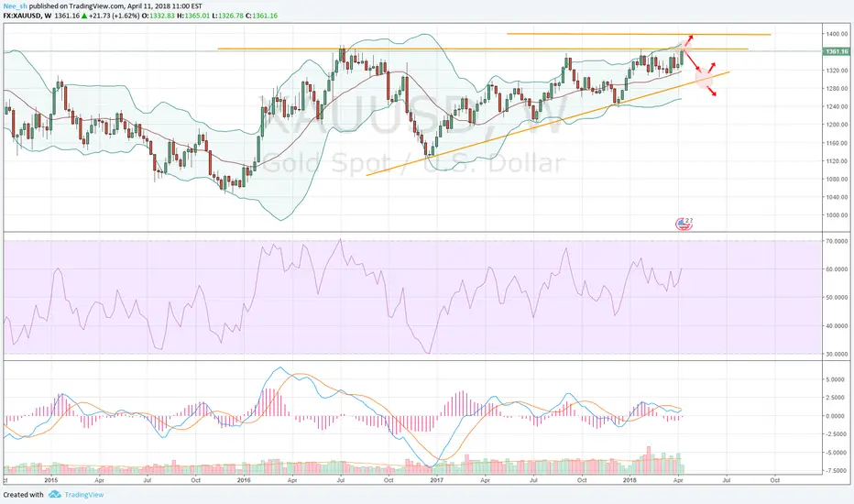Click the 30.0000 RSI axis label

838,354
